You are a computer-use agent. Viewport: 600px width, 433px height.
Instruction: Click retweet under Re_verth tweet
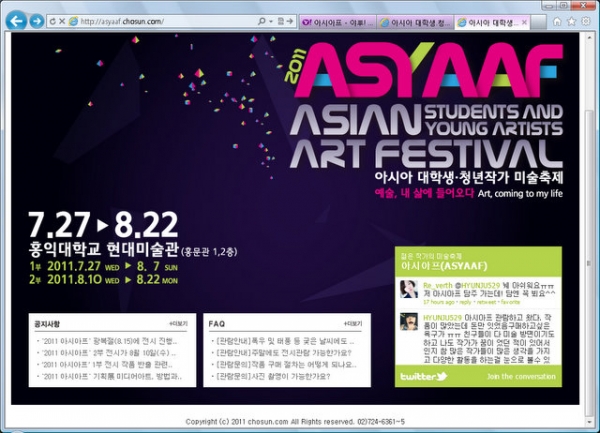(x=487, y=302)
